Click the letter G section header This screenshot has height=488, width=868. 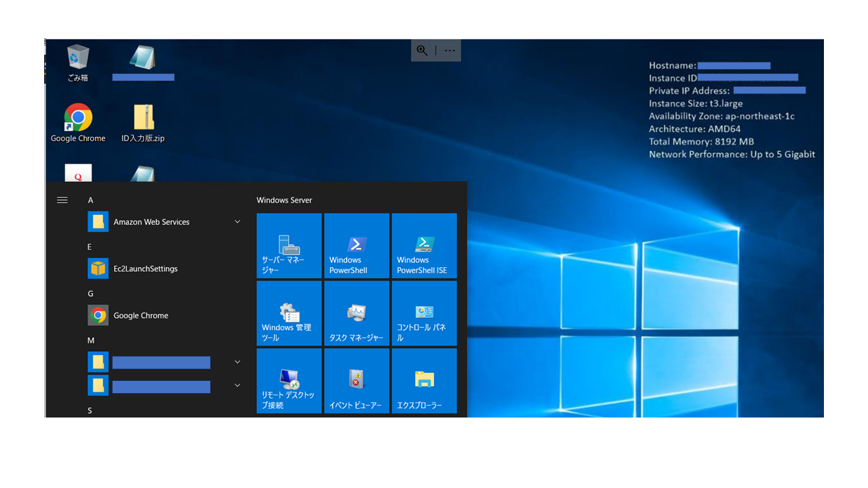tap(91, 293)
